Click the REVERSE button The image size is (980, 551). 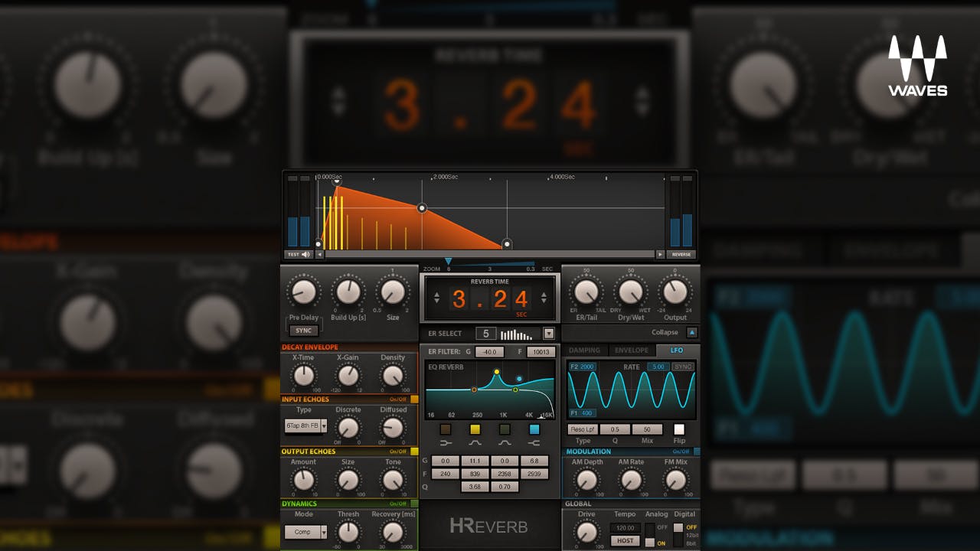pyautogui.click(x=681, y=254)
